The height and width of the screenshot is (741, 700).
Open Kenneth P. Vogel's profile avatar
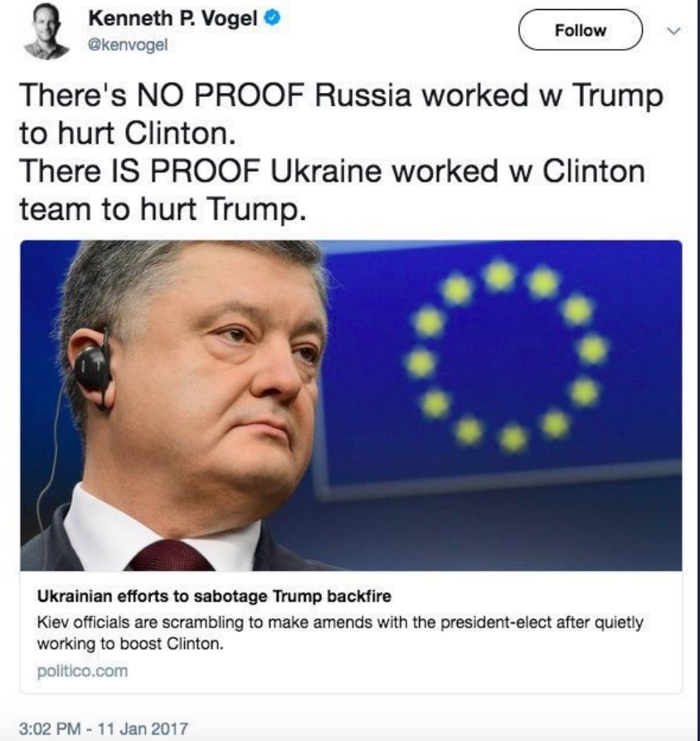click(46, 32)
